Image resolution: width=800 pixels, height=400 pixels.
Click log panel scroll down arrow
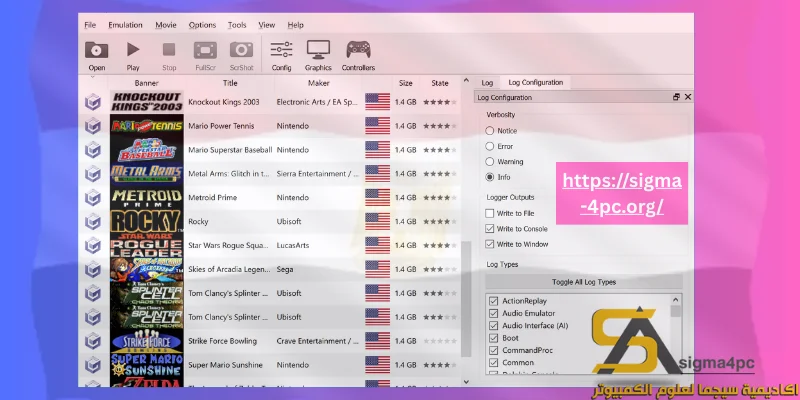466,382
